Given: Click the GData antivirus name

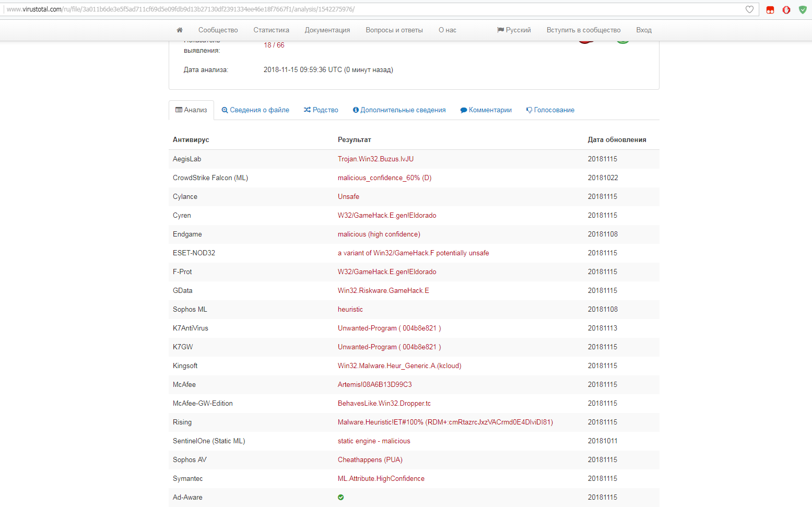Looking at the screenshot, I should tap(183, 291).
